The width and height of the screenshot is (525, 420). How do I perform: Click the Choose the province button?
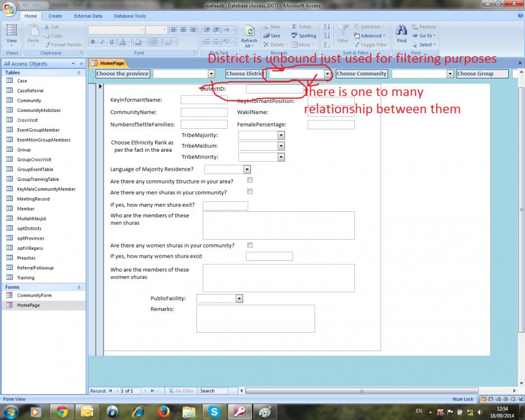[x=122, y=74]
